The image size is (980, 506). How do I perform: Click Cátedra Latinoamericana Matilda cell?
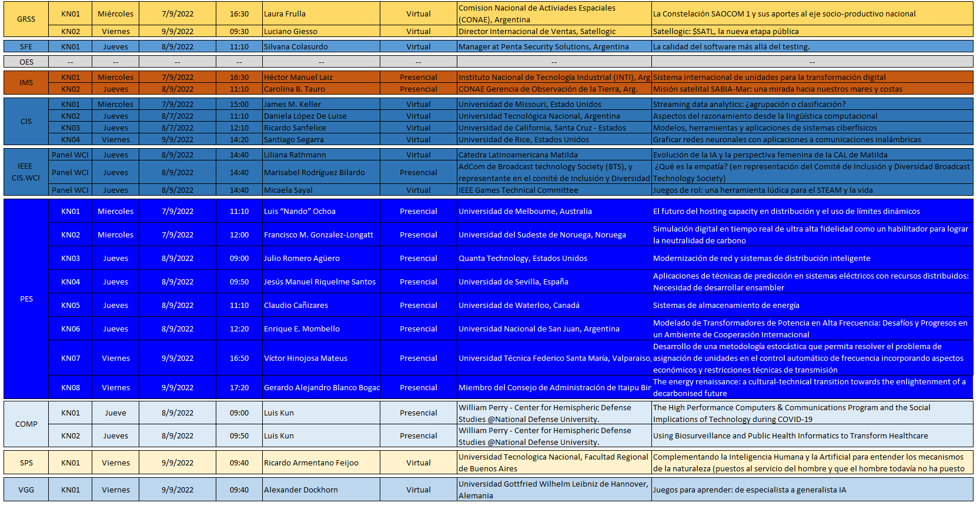[554, 155]
